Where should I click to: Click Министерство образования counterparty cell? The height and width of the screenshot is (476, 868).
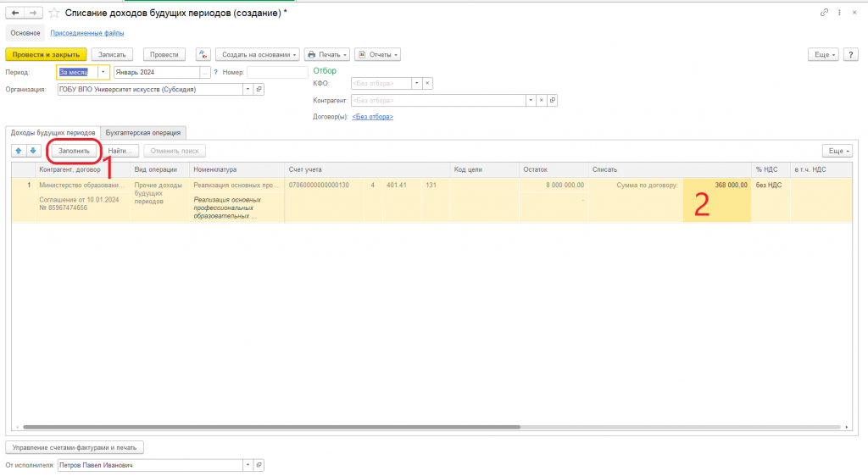[82, 185]
